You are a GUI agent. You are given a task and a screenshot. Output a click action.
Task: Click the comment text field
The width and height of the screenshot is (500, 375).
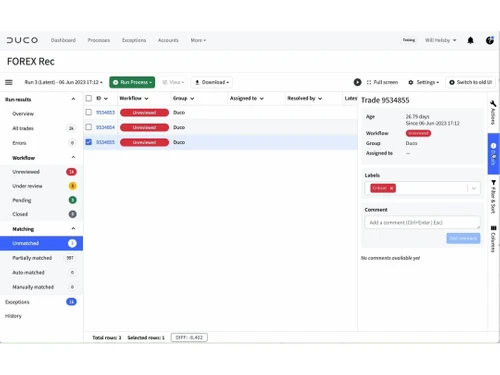[422, 222]
